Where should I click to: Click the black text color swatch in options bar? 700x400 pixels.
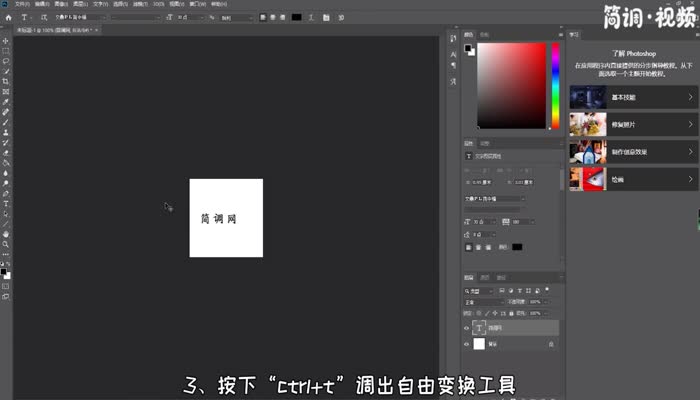[x=296, y=17]
